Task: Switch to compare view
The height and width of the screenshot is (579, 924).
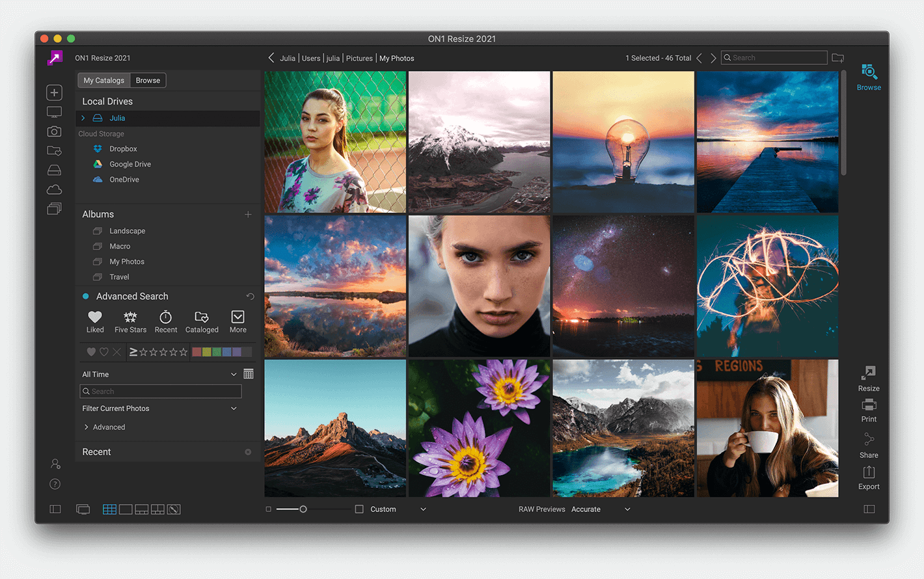Action: click(x=157, y=509)
